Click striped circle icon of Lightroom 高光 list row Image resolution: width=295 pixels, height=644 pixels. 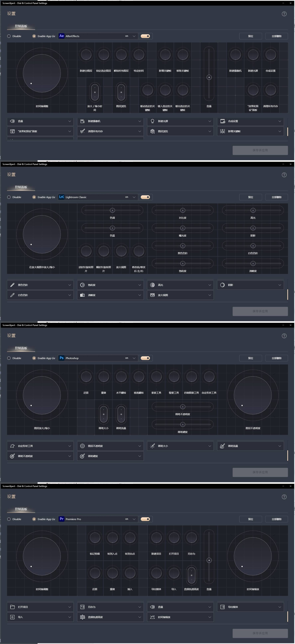coord(152,285)
